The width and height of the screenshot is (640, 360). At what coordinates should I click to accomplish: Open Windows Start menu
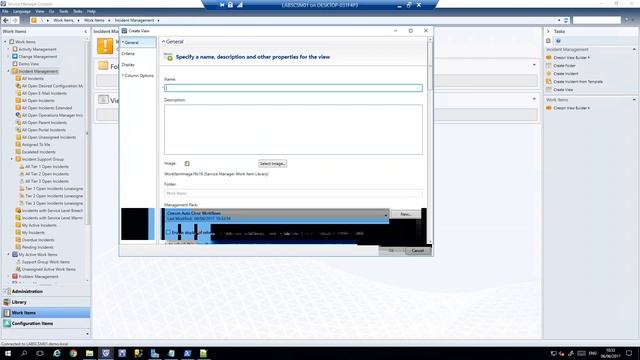(8, 353)
